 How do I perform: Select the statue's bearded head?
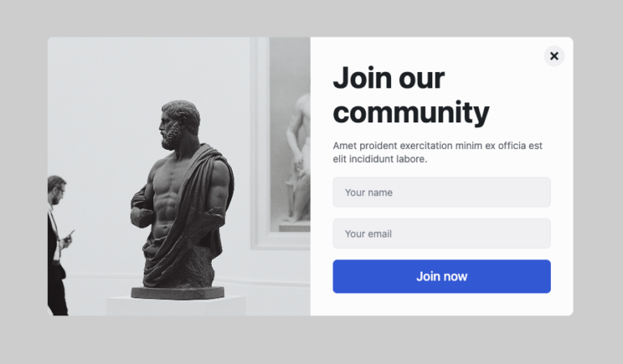pos(178,123)
